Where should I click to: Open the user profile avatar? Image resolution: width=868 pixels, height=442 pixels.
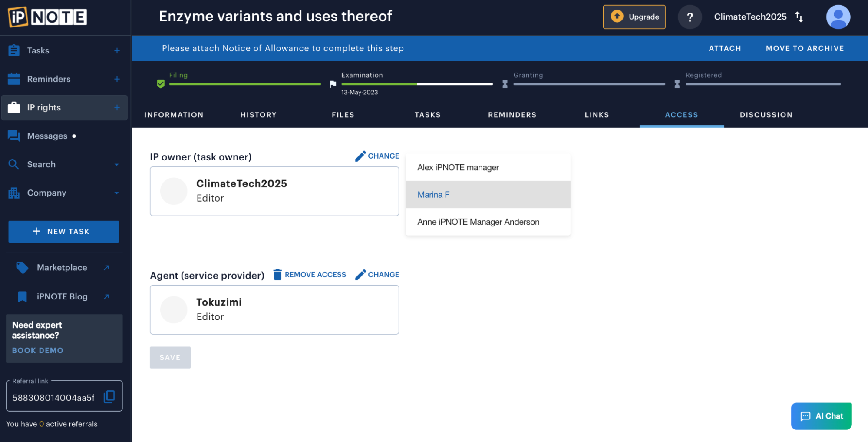click(838, 17)
